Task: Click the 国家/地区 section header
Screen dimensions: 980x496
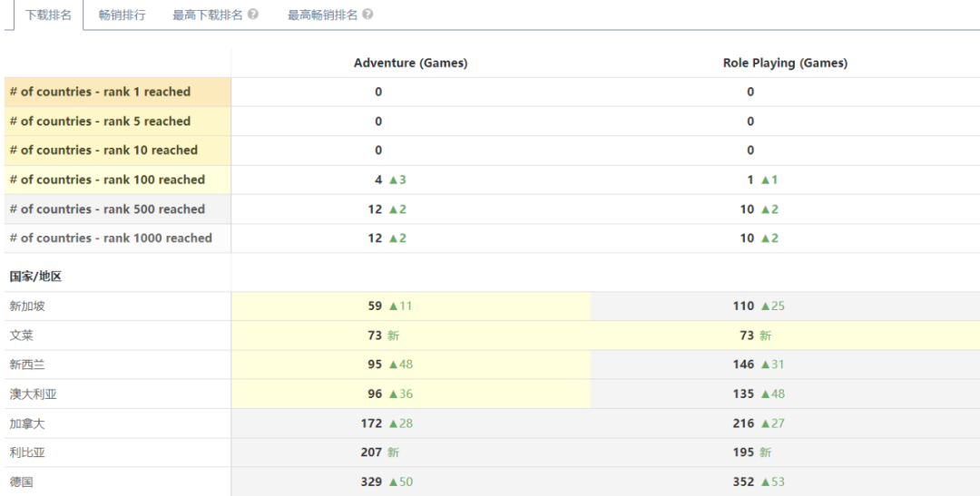Action: point(35,277)
